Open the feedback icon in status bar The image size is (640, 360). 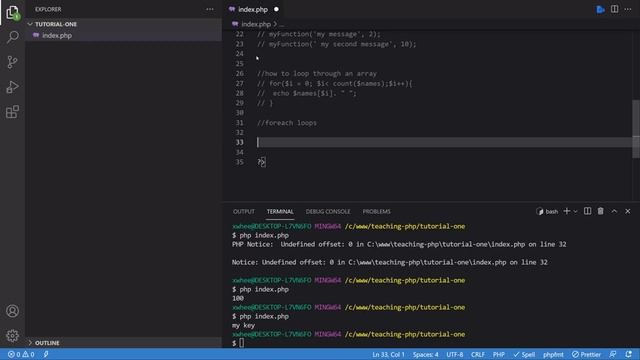coord(613,354)
